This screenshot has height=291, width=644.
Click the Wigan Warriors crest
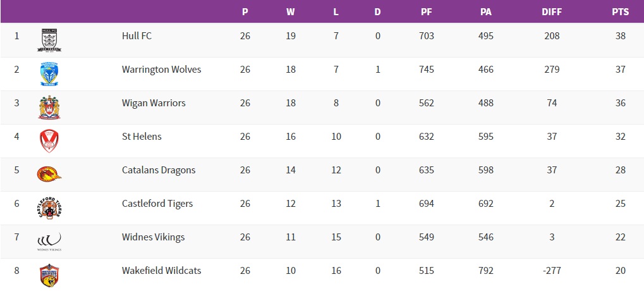tap(49, 107)
